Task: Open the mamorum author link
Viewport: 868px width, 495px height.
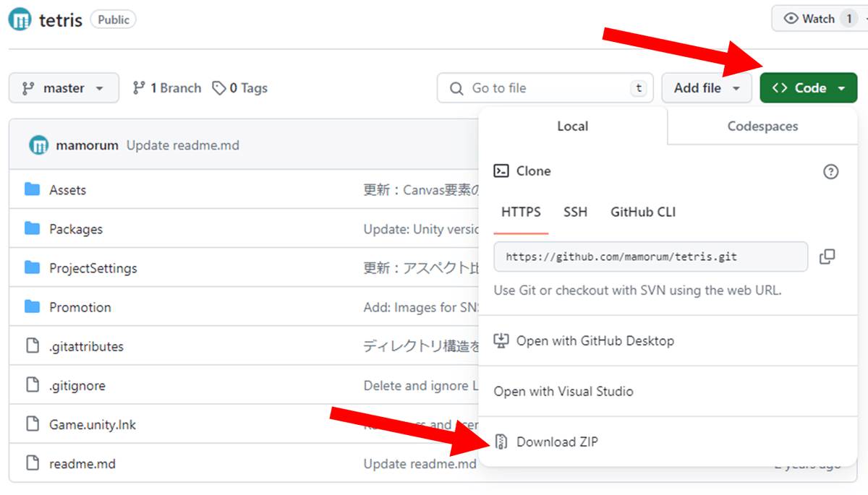Action: click(87, 145)
